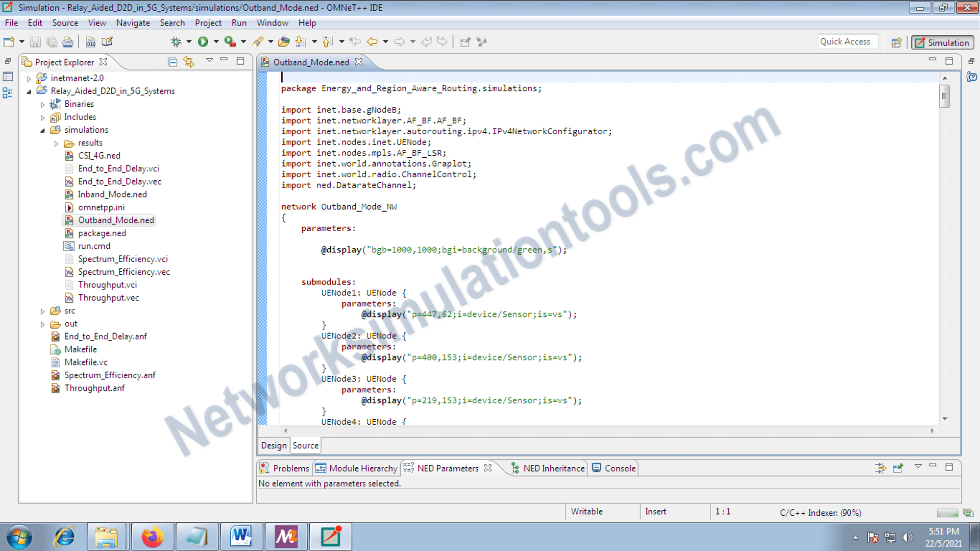Open the Project menu in menu bar
The image size is (980, 551).
pos(208,22)
